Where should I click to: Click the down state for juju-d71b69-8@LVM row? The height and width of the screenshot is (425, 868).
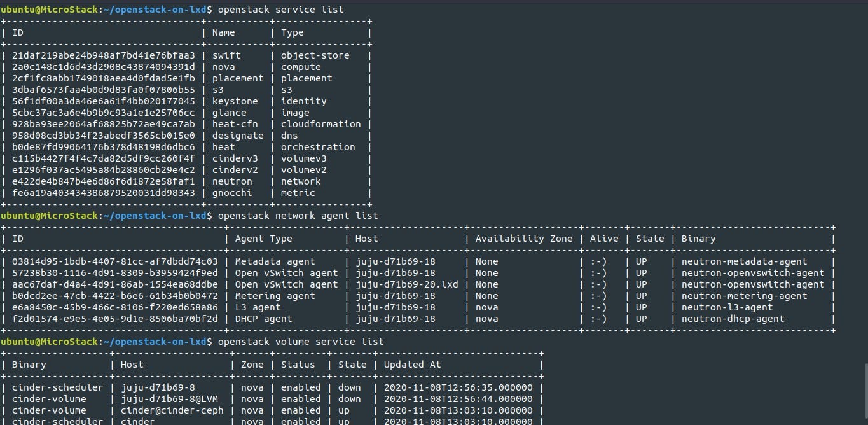[350, 399]
